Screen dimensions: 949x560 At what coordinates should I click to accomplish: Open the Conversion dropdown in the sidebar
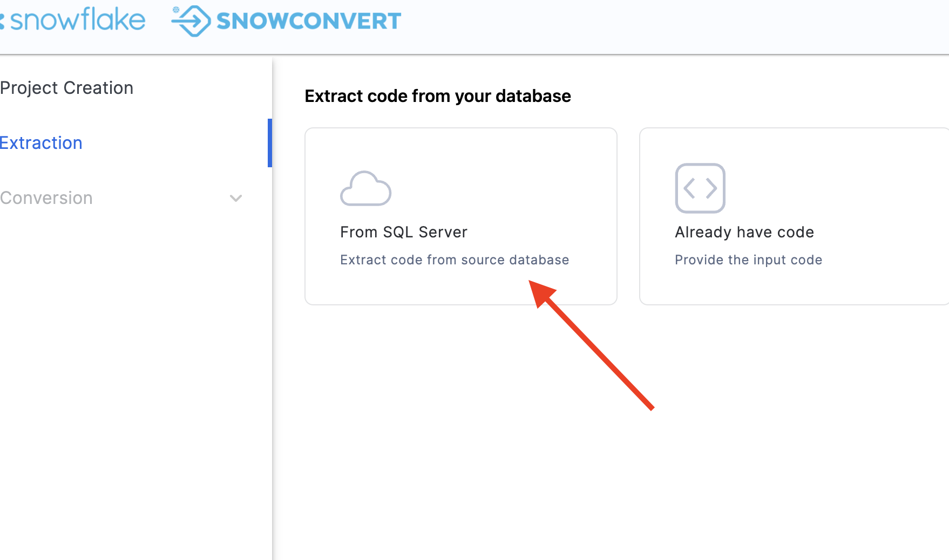coord(235,199)
